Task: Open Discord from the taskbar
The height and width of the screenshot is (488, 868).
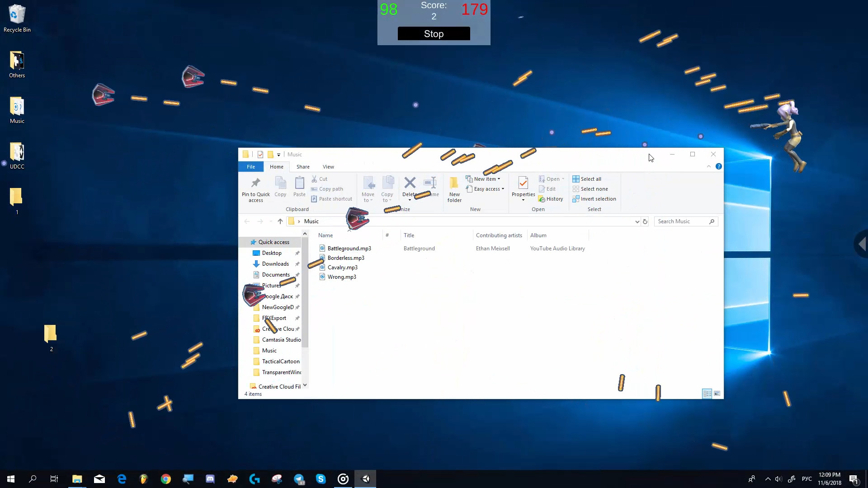Action: (210, 479)
